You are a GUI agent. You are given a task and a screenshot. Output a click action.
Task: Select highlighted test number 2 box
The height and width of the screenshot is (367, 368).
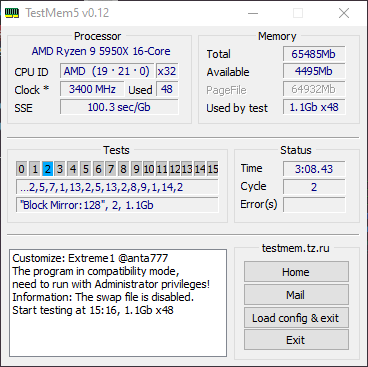(x=47, y=169)
